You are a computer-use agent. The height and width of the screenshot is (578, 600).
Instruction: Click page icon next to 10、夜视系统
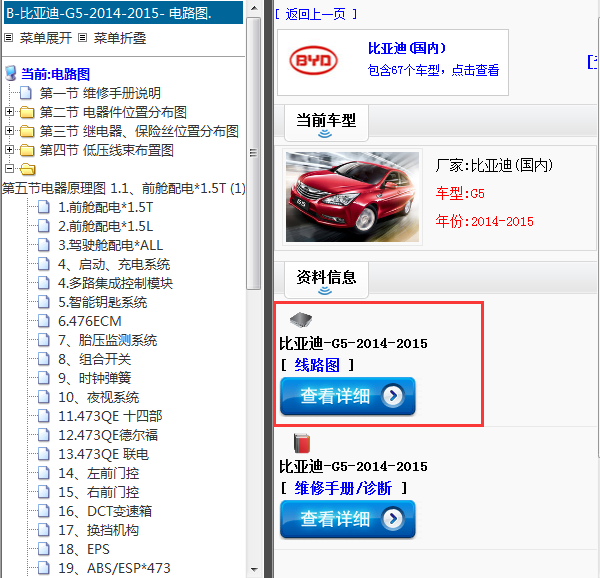tap(44, 397)
